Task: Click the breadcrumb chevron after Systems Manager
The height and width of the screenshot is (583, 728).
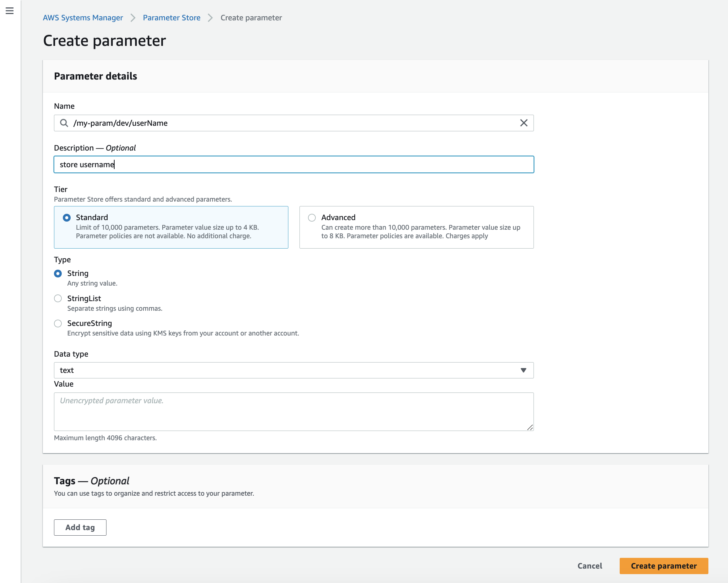Action: click(133, 18)
